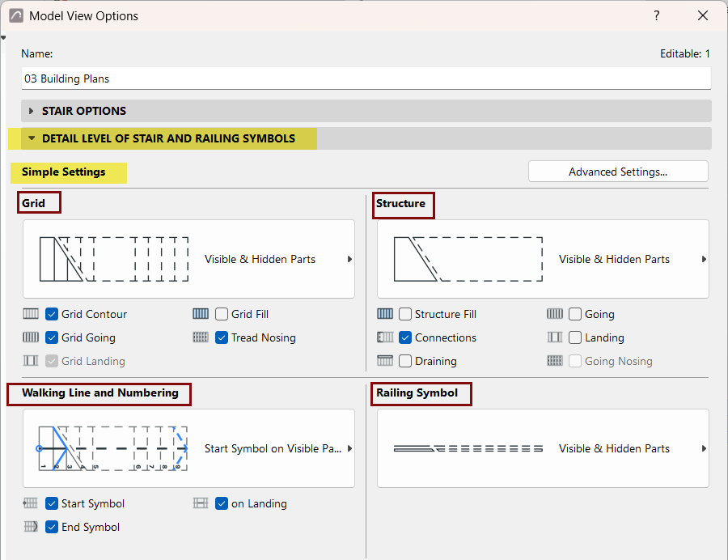Viewport: 728px width, 560px height.
Task: Click the End Symbol icon
Action: tap(31, 527)
